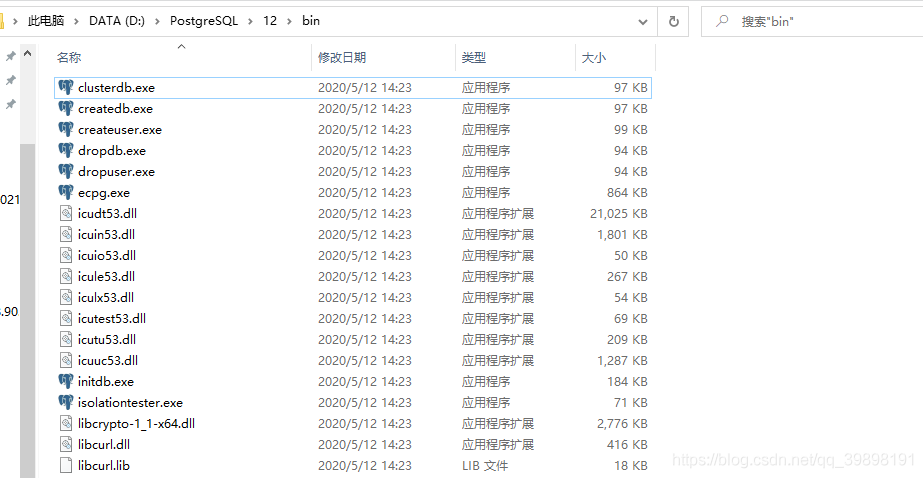The height and width of the screenshot is (478, 923).
Task: Click the 416 KB size of libcurl.dll
Action: coord(627,444)
